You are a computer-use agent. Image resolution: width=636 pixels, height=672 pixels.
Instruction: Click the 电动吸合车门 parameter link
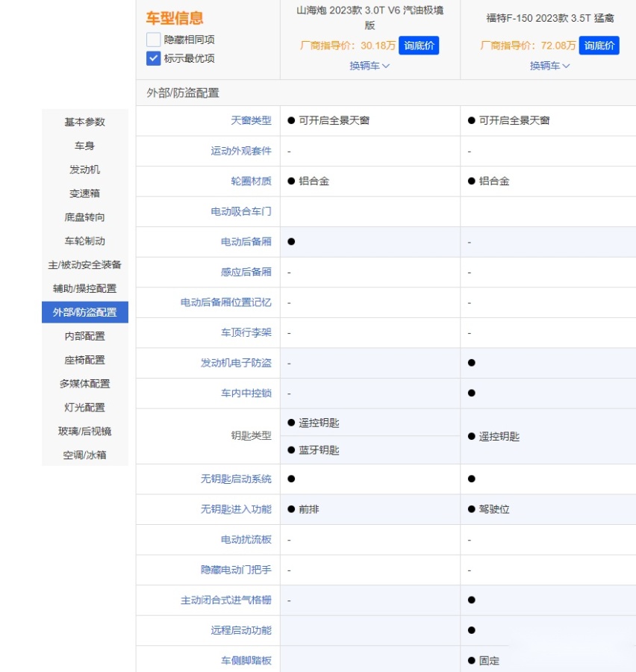tap(241, 212)
